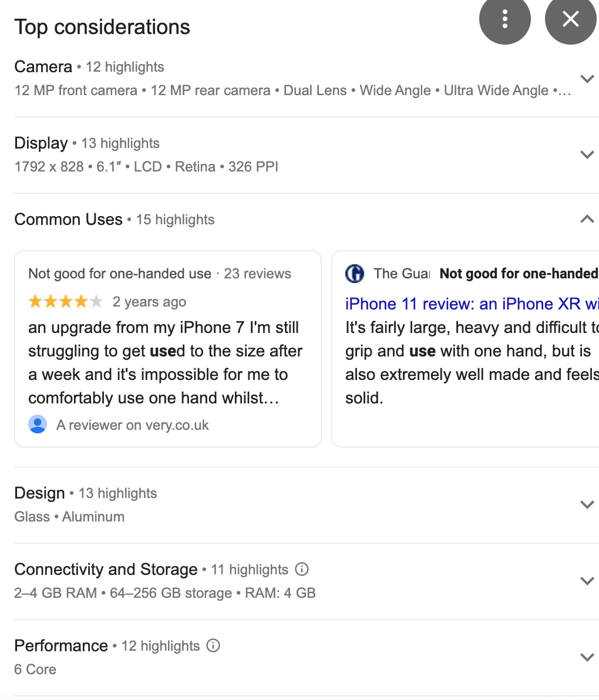Click 'A reviewer on very.co.uk' text
Viewport: 599px width, 700px height.
(133, 425)
